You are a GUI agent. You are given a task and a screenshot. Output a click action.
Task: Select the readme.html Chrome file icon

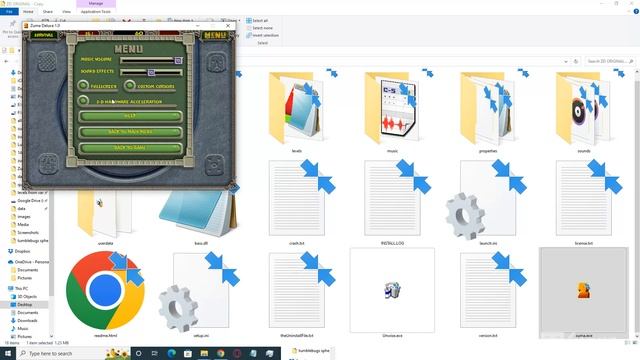click(105, 290)
